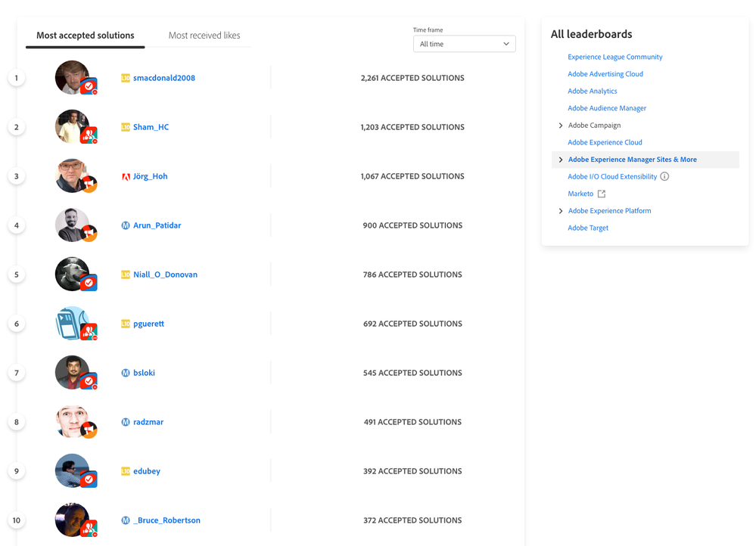Open the radzmar username link
Viewport: 756px width, 546px height.
(148, 422)
